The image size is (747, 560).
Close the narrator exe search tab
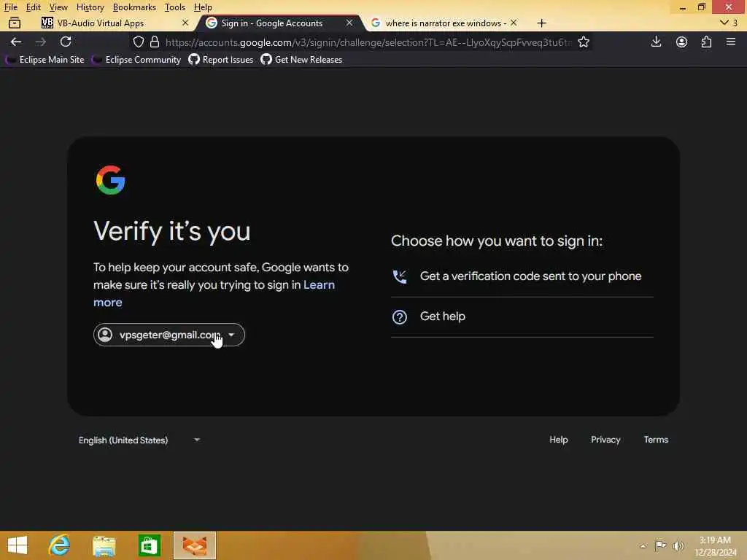click(514, 23)
